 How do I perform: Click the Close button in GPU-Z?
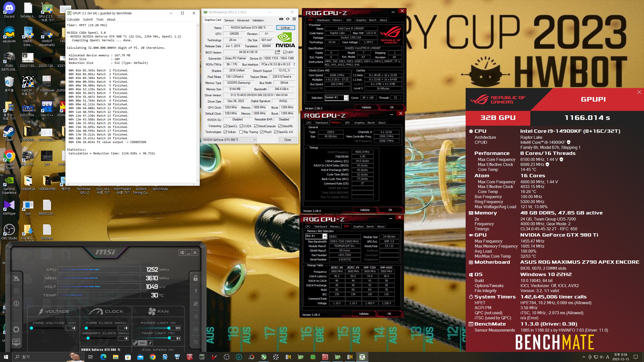[x=288, y=140]
